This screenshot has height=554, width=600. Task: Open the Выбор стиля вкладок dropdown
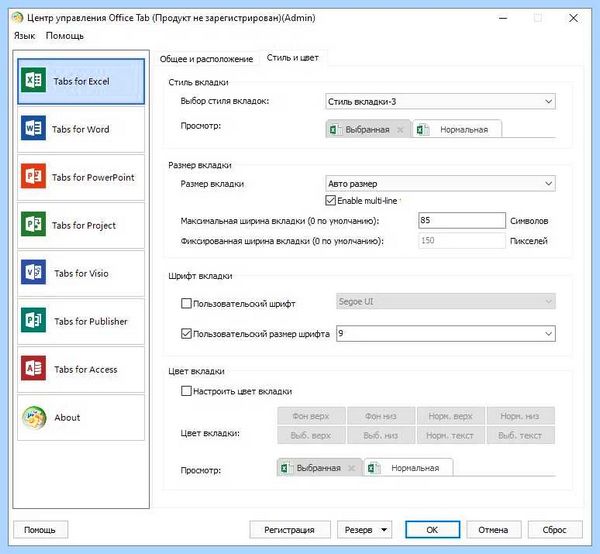coord(440,101)
